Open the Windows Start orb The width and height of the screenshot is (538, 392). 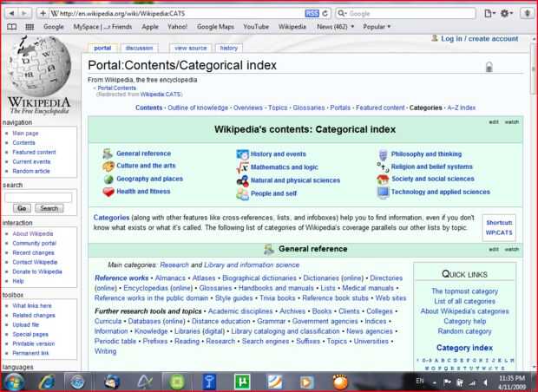click(14, 382)
